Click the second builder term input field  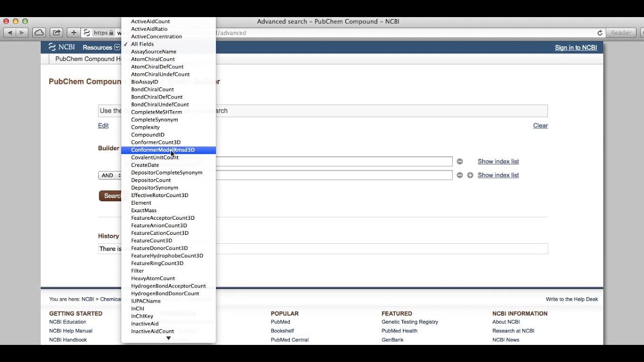[x=334, y=175]
